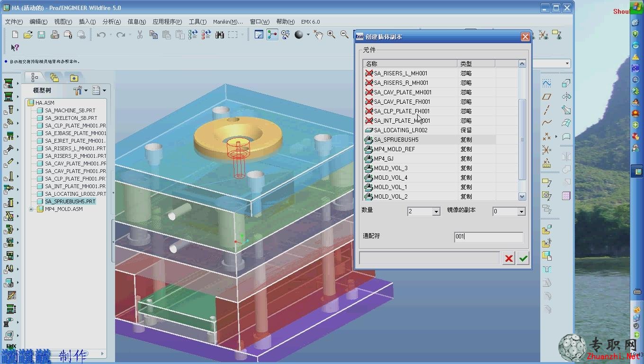The height and width of the screenshot is (364, 644).
Task: Open the 文件(F) menu
Action: tap(14, 22)
